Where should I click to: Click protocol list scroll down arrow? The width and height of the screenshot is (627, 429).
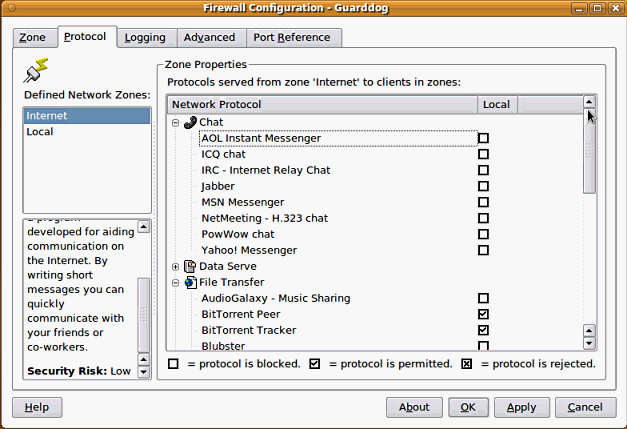(589, 344)
